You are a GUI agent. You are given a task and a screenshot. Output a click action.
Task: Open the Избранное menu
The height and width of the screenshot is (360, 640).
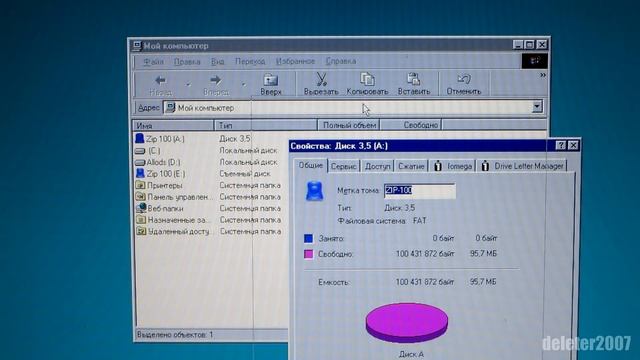pos(295,62)
